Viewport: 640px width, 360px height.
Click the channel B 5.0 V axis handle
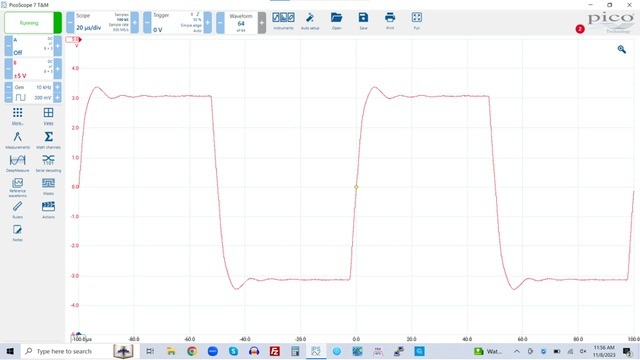[x=73, y=40]
